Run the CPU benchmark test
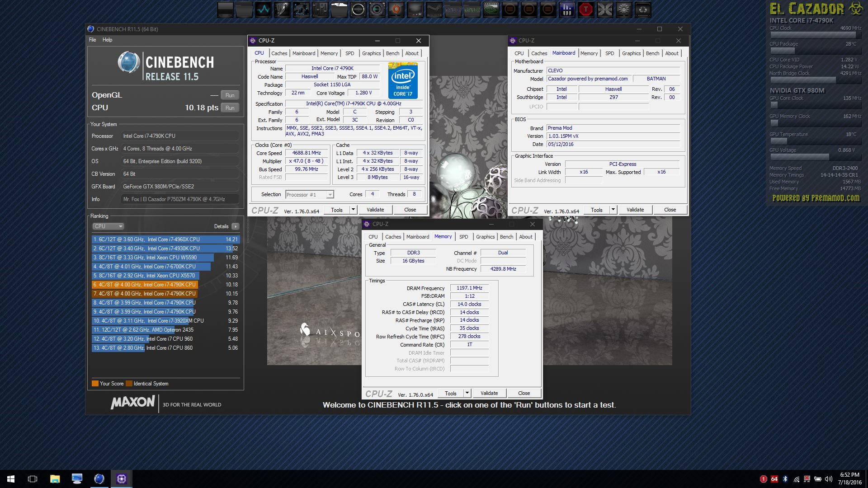The image size is (868, 488). pyautogui.click(x=230, y=108)
